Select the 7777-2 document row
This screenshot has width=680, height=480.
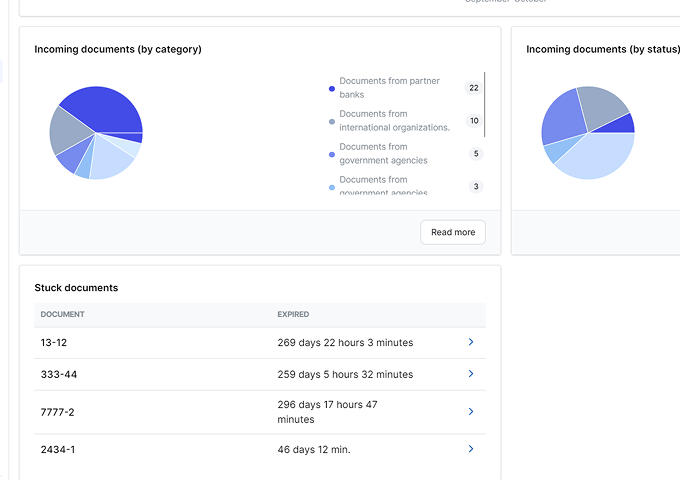pos(260,412)
